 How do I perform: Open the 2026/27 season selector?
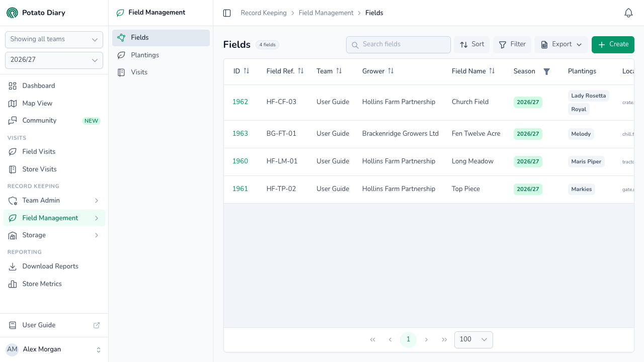coord(54,60)
